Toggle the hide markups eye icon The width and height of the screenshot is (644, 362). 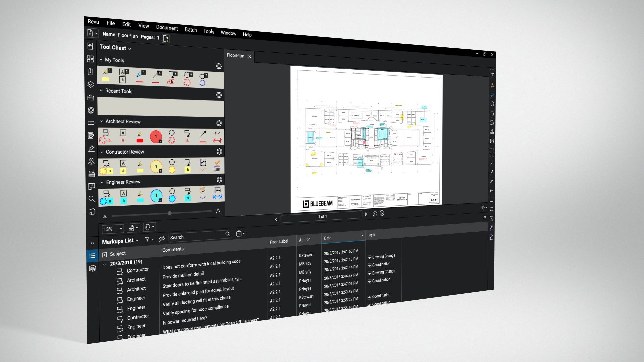point(162,239)
